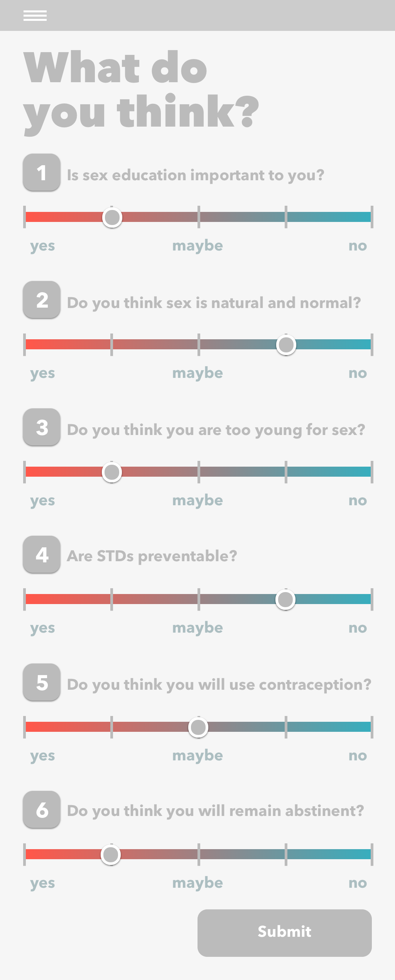Click 'no' label under contraception question
The image size is (395, 980).
(x=358, y=755)
